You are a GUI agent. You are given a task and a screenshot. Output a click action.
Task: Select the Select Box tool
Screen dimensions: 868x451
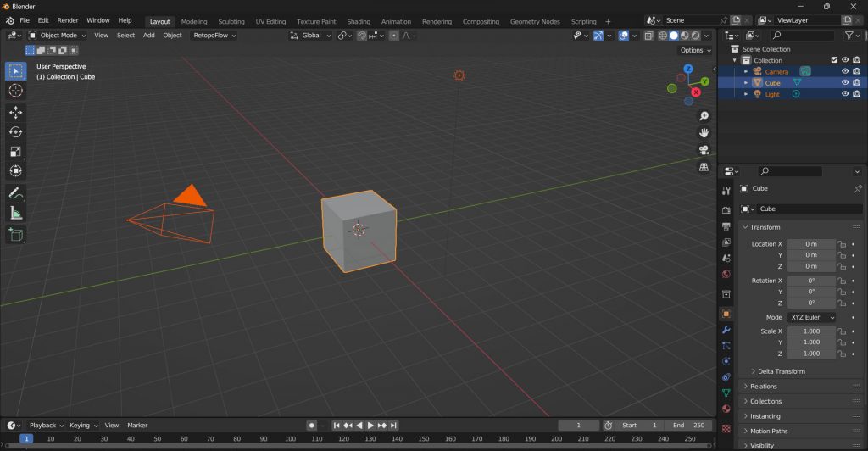(15, 71)
